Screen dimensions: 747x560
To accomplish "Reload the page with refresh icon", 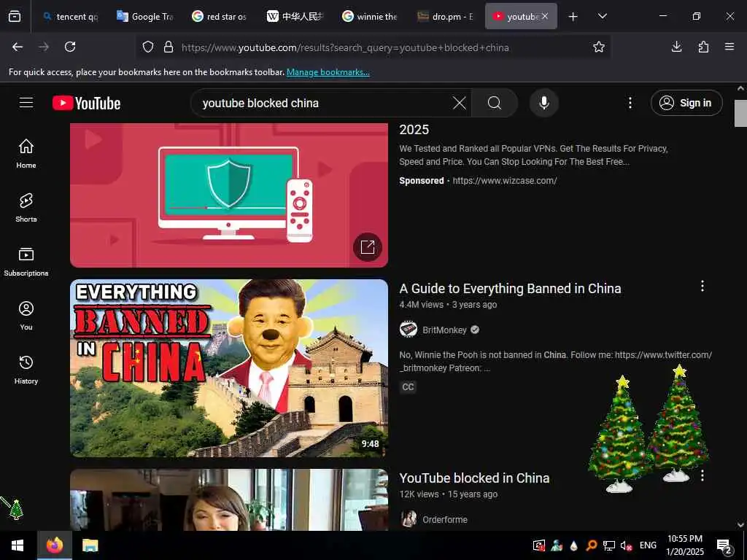I will (x=70, y=47).
